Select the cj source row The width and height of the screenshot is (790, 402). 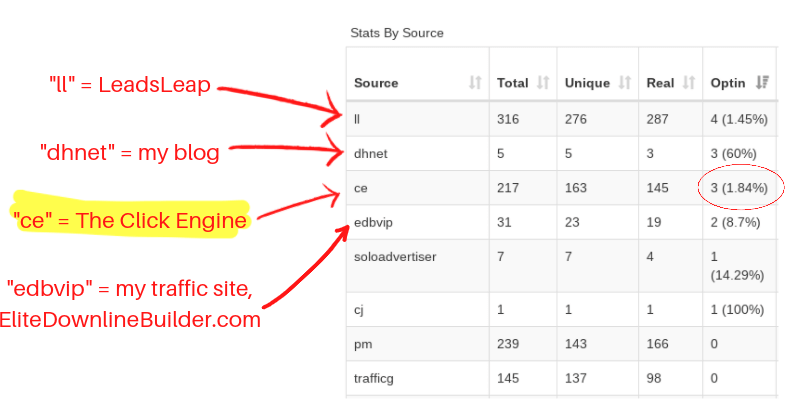click(x=562, y=309)
